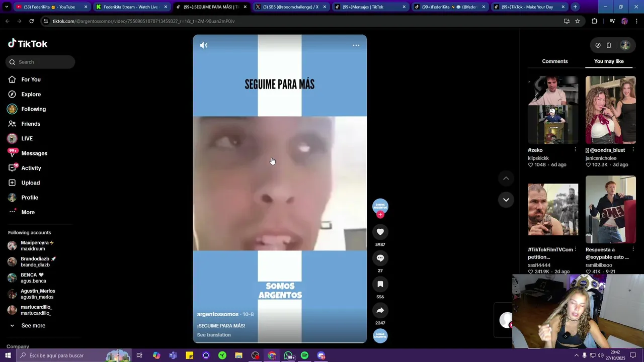Switch to the Mensajes TikTok tab
Image resolution: width=644 pixels, height=362 pixels.
tap(370, 7)
